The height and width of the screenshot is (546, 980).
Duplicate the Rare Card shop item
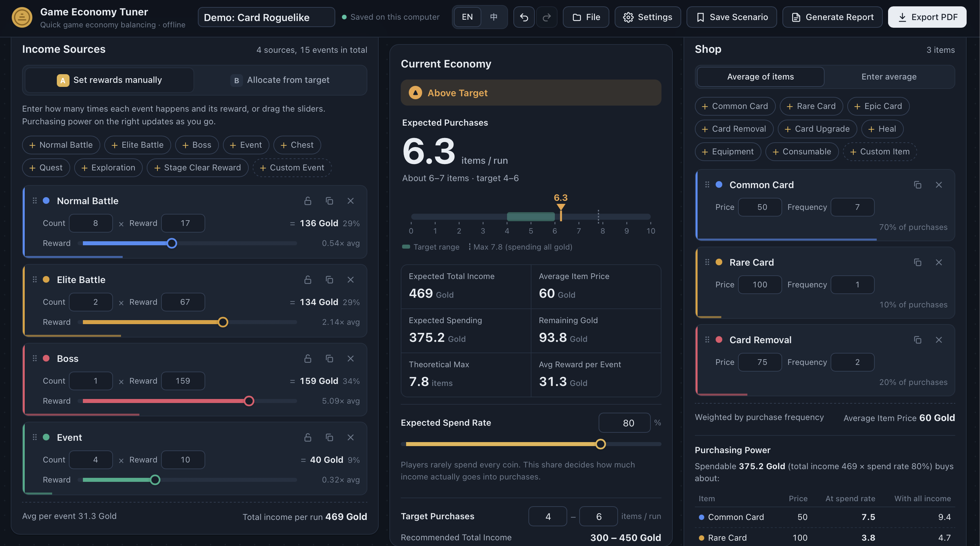917,262
